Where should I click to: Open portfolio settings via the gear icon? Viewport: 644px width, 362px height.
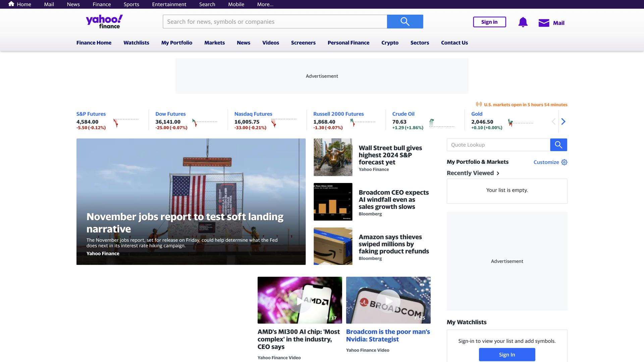pyautogui.click(x=564, y=162)
